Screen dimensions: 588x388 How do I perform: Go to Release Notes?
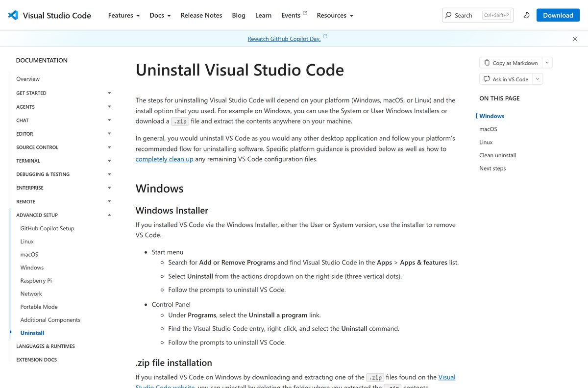click(201, 15)
